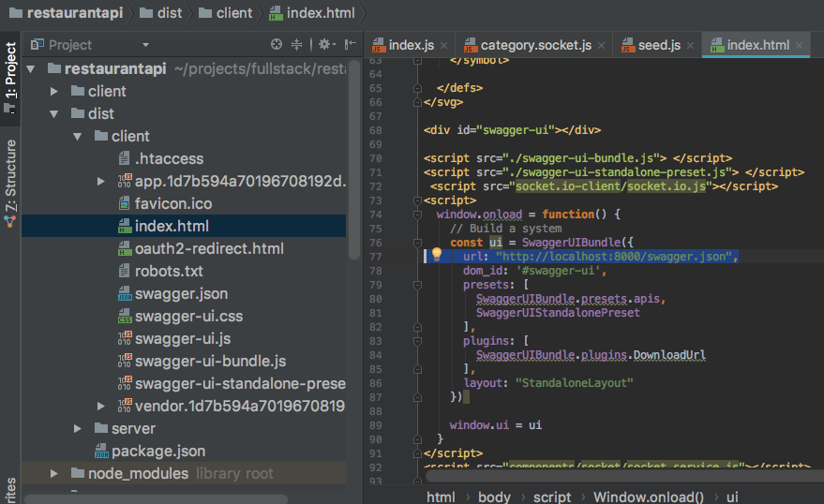The height and width of the screenshot is (504, 824).
Task: Close the index.js tab
Action: pos(443,46)
